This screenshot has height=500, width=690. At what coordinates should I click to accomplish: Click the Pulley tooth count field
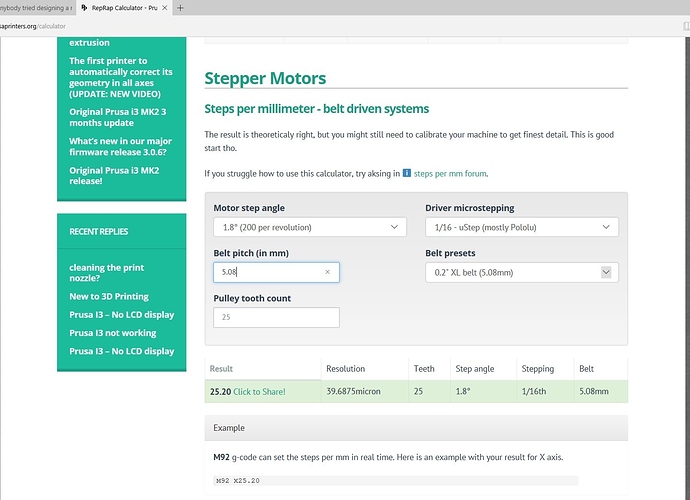pyautogui.click(x=276, y=317)
